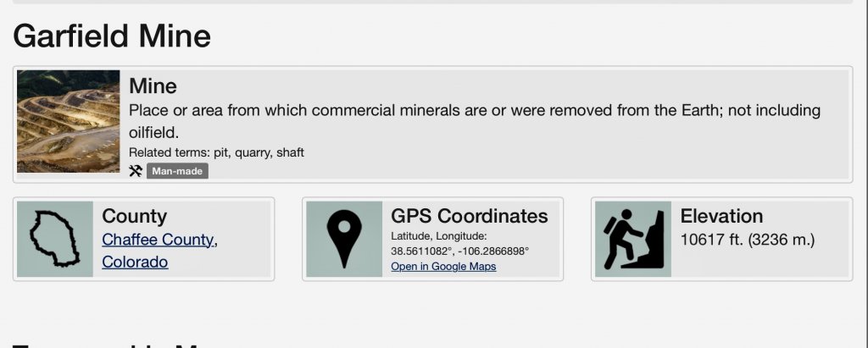The image size is (868, 348).
Task: Click the Latitude, Longitude label
Action: tap(439, 236)
